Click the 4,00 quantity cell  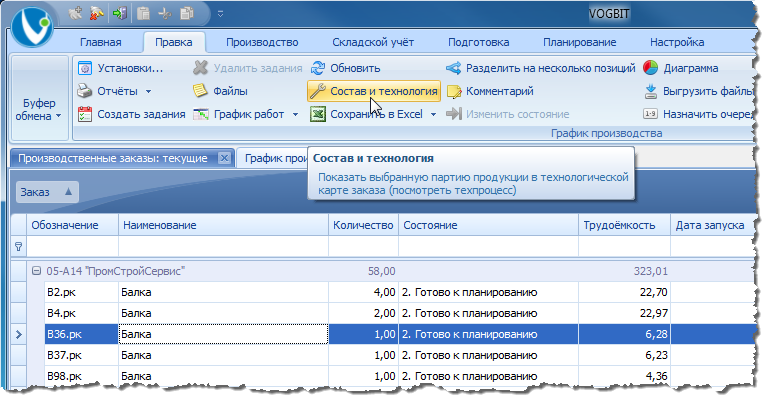[x=363, y=293]
